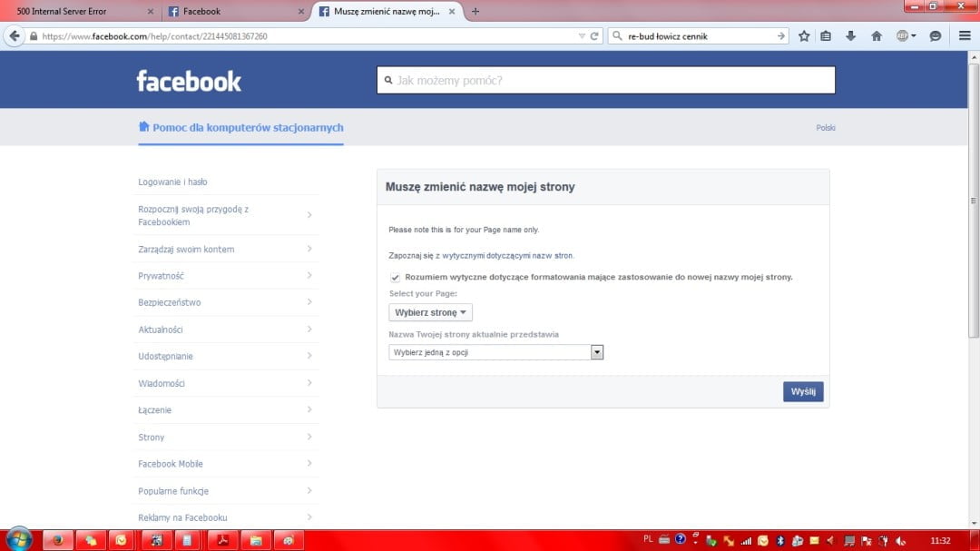This screenshot has height=551, width=980.
Task: Open the Wybierz stronę dropdown
Action: [430, 312]
